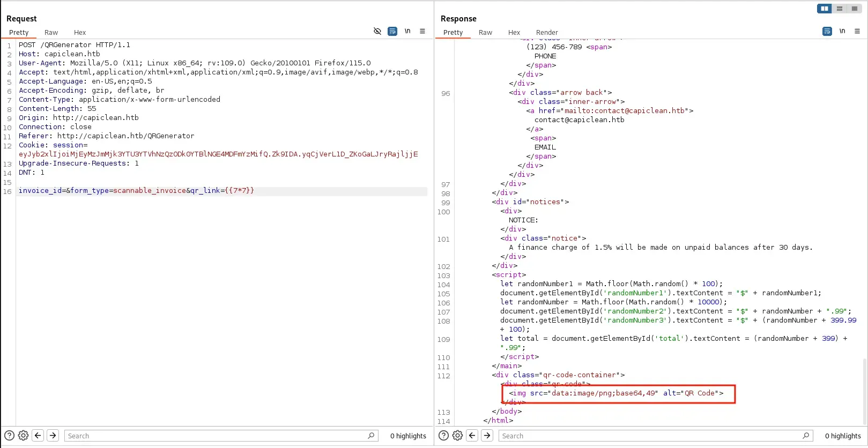Toggle word wrap icon in Response panel
The width and height of the screenshot is (868, 448).
tap(827, 31)
